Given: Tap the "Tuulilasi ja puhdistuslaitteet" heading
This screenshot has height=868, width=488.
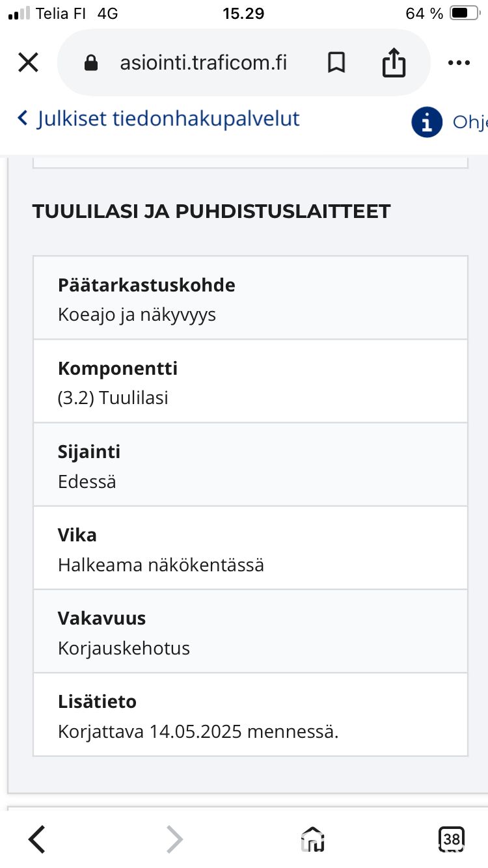Looking at the screenshot, I should click(x=211, y=211).
